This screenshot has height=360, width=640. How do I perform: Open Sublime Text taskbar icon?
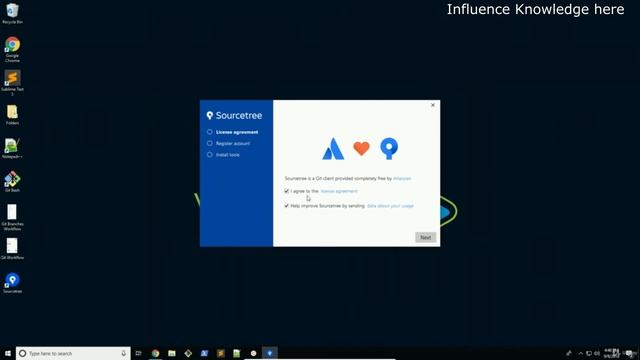[221, 353]
